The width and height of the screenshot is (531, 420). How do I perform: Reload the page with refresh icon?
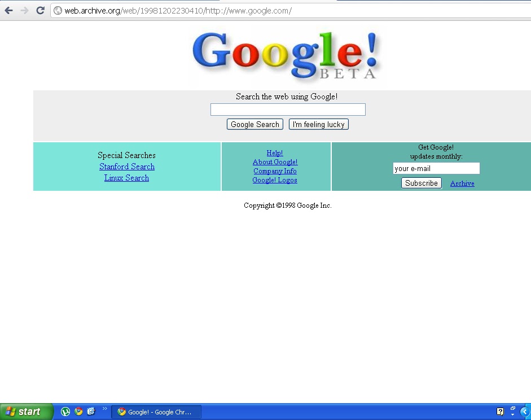coord(40,11)
